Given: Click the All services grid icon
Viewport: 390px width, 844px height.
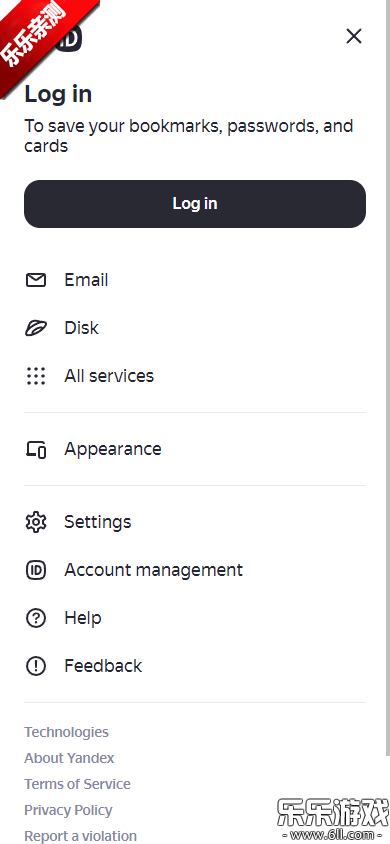Looking at the screenshot, I should (x=36, y=376).
